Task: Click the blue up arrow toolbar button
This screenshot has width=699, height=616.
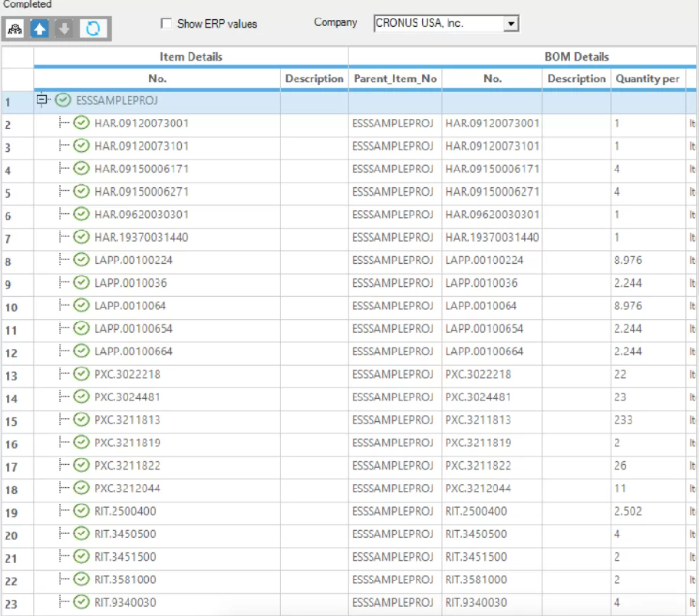Action: (x=40, y=28)
